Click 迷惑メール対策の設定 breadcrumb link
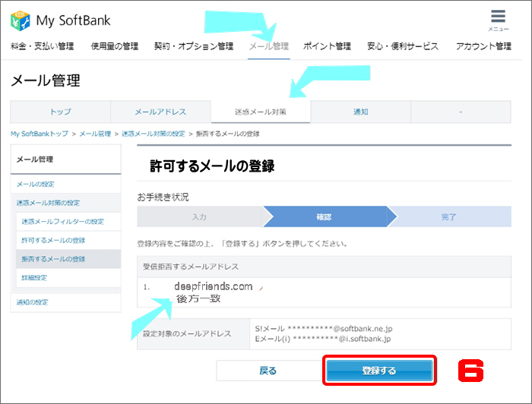 point(154,134)
